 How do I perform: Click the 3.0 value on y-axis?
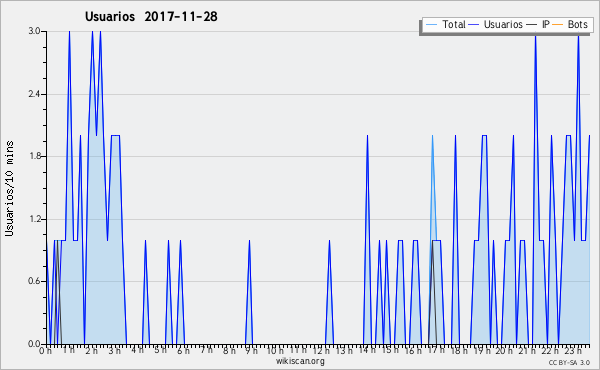click(x=34, y=31)
